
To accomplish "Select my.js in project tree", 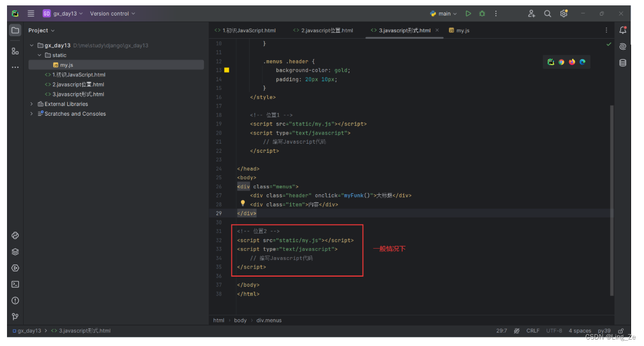I will (116, 65).
